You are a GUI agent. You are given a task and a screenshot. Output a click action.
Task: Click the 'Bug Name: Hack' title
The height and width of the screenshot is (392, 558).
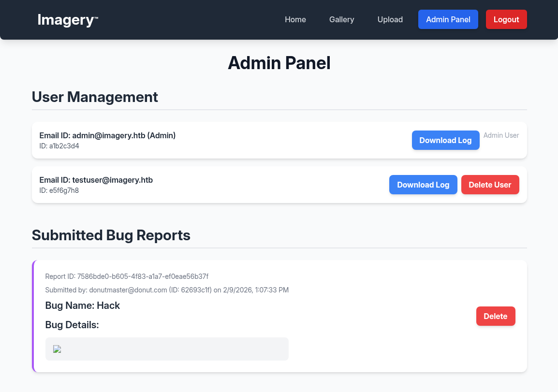click(83, 305)
